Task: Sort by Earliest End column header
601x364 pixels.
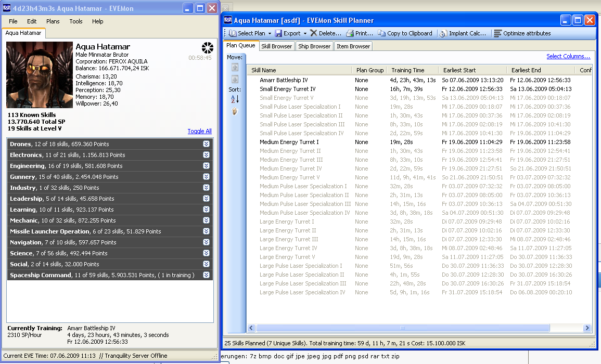Action: (541, 70)
